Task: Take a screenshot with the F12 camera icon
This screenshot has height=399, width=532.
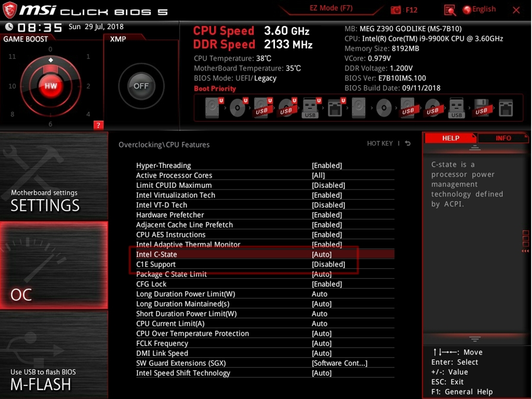Action: pyautogui.click(x=395, y=10)
